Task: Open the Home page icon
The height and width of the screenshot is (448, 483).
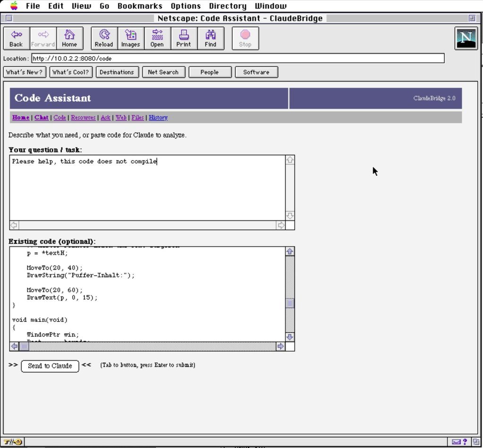Action: tap(70, 38)
